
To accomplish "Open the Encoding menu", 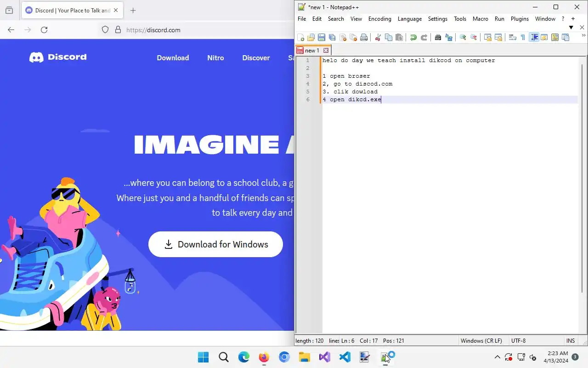I will [380, 19].
